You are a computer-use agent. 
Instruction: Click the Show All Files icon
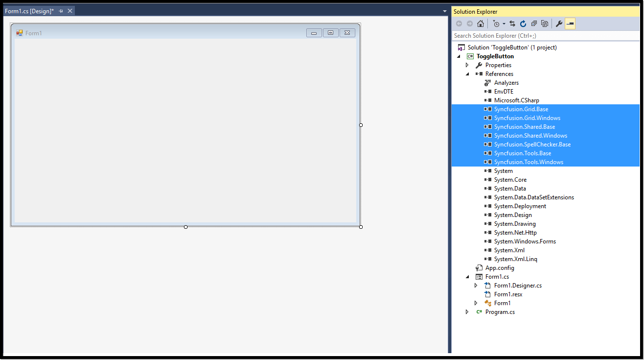[x=545, y=23]
